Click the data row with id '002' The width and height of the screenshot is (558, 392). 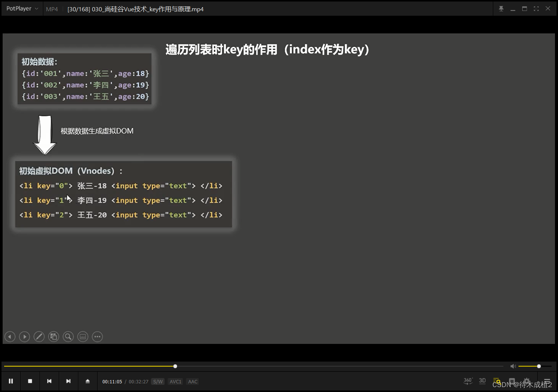[85, 85]
